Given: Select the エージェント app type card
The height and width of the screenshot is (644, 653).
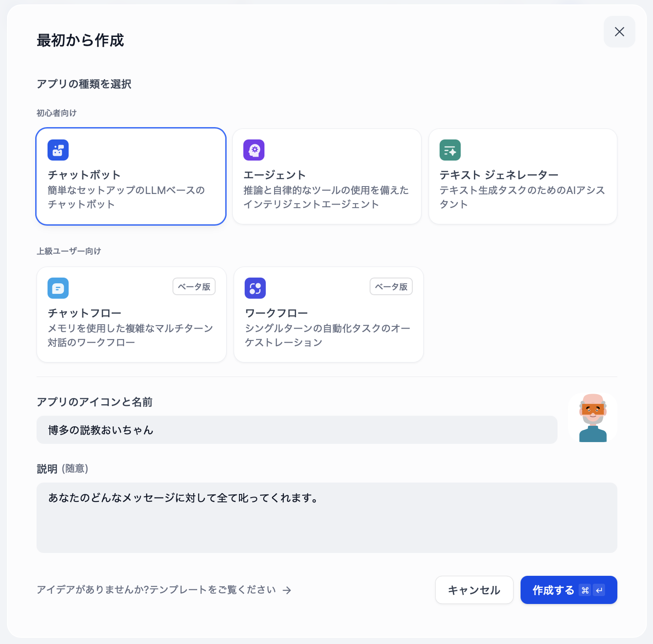Looking at the screenshot, I should (x=327, y=176).
